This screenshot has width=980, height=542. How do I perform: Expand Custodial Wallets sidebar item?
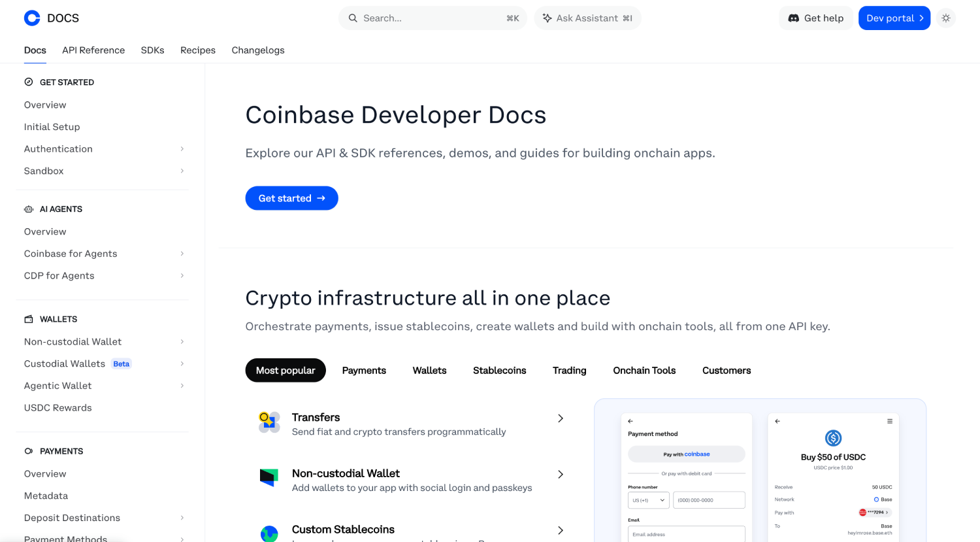click(x=182, y=364)
